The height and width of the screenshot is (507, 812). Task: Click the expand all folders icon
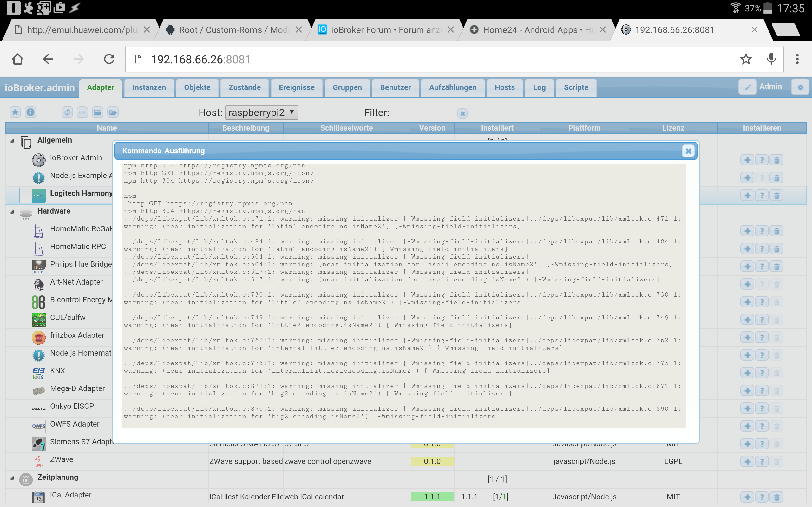pyautogui.click(x=113, y=112)
